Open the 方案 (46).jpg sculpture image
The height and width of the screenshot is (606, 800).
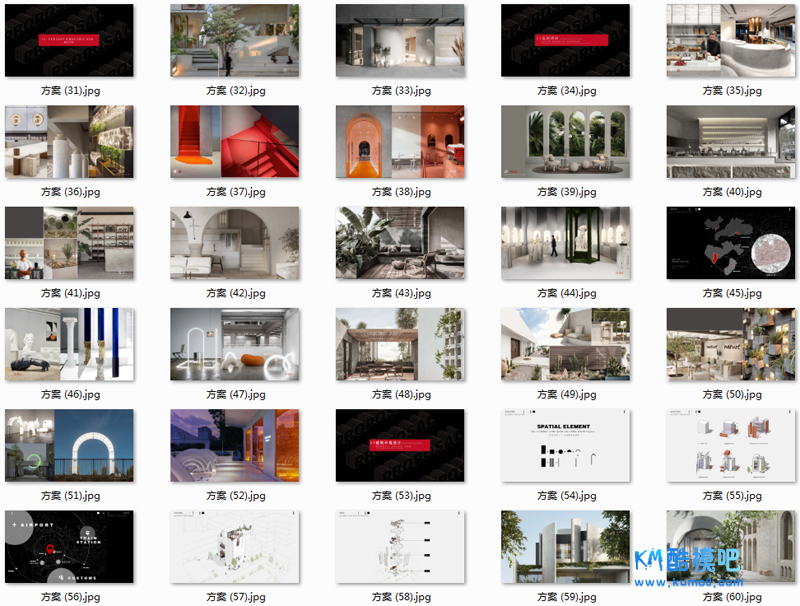[x=69, y=344]
